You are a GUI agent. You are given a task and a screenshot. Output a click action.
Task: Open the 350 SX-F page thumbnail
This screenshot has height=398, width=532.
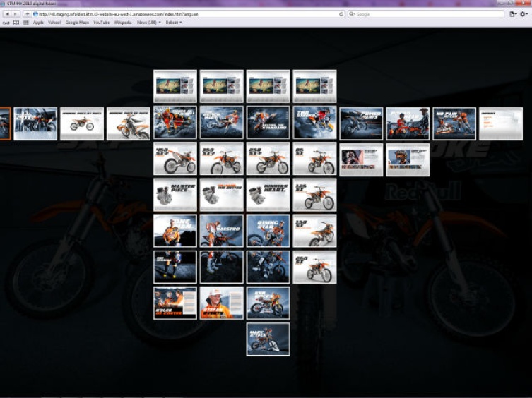pyautogui.click(x=222, y=159)
